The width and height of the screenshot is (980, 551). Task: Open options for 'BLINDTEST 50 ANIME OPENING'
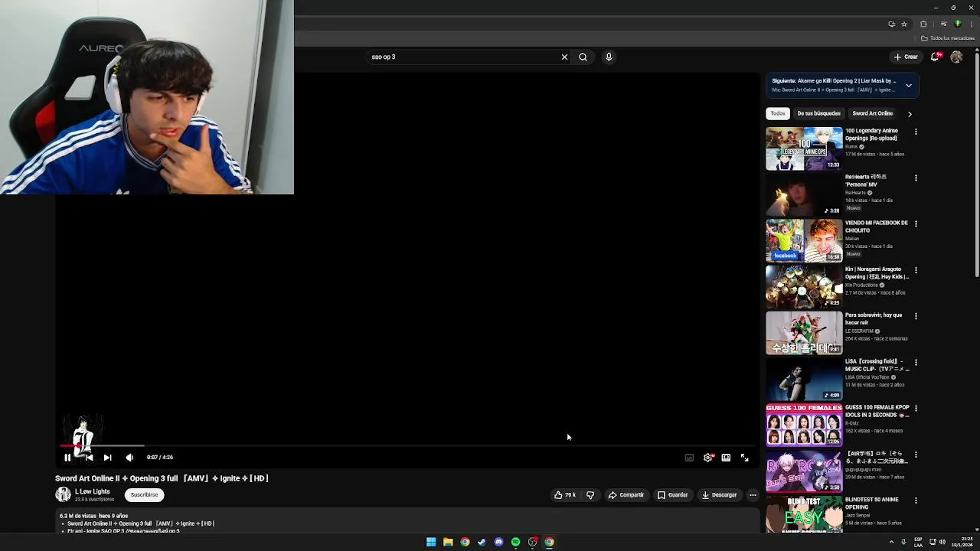pyautogui.click(x=916, y=500)
